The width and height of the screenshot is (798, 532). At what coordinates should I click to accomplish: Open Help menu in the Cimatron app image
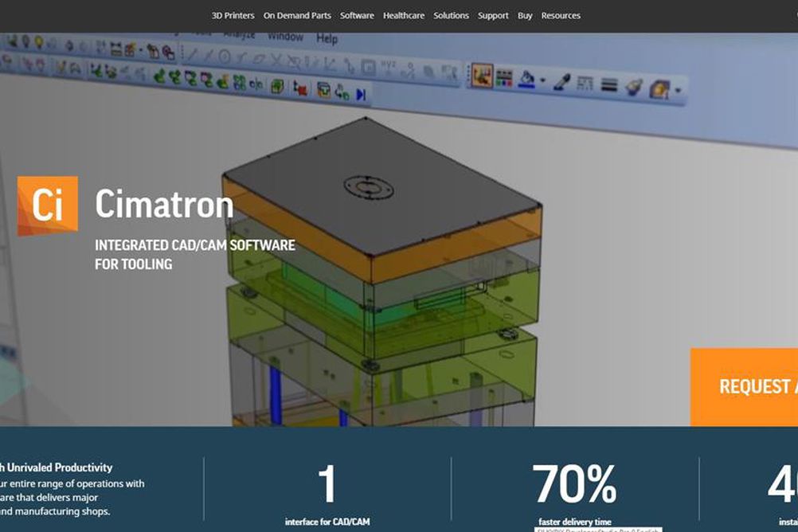point(327,39)
